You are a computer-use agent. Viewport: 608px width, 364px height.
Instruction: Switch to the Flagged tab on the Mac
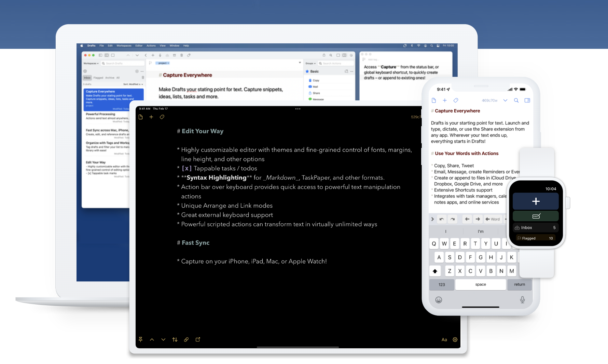(x=98, y=78)
